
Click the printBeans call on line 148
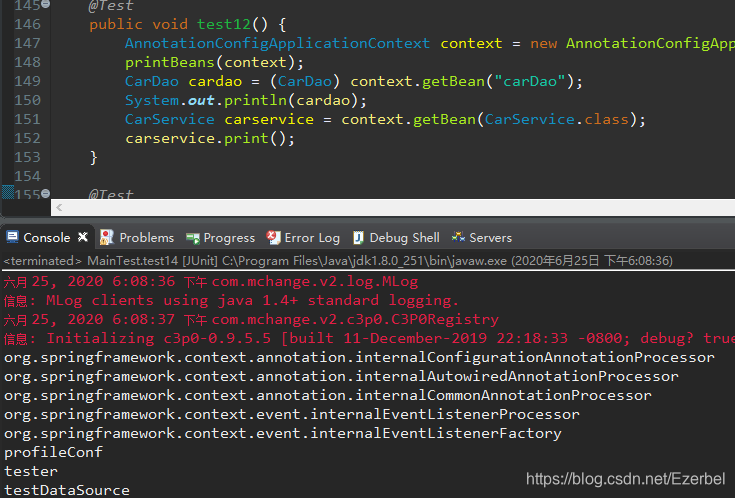[214, 62]
